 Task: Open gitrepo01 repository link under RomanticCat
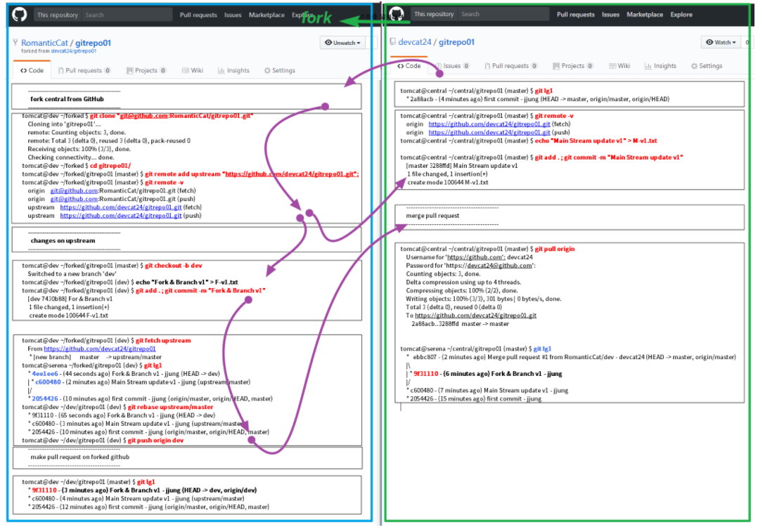point(93,43)
